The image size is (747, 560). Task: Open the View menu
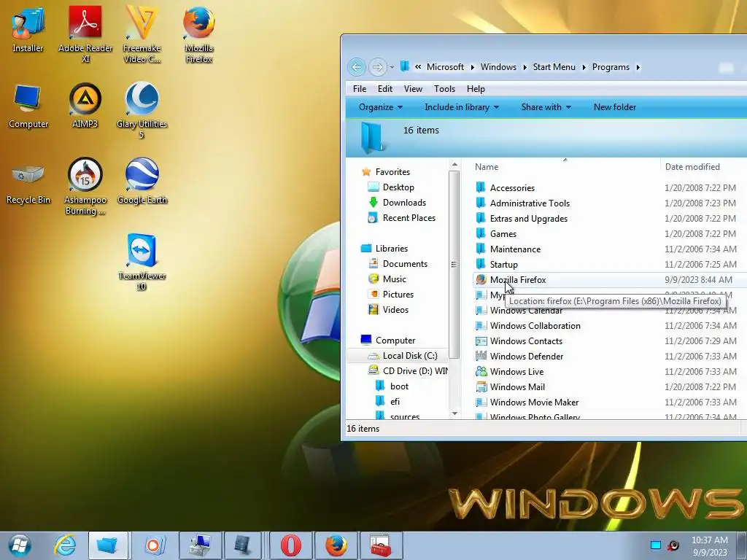pyautogui.click(x=413, y=89)
